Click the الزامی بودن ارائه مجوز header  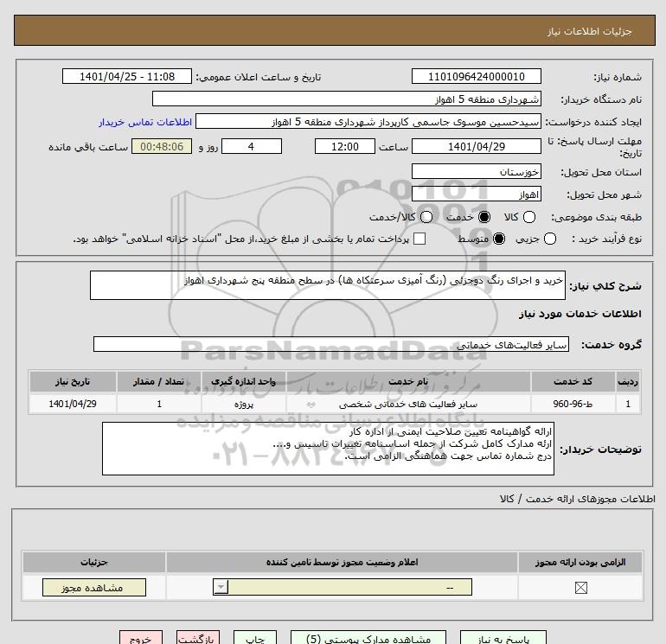580,562
